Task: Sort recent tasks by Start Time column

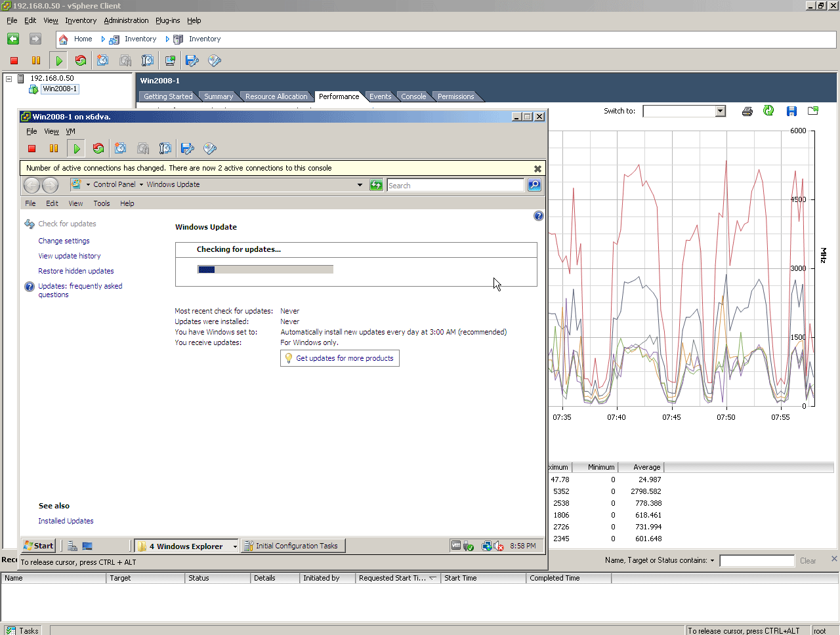Action: [483, 578]
